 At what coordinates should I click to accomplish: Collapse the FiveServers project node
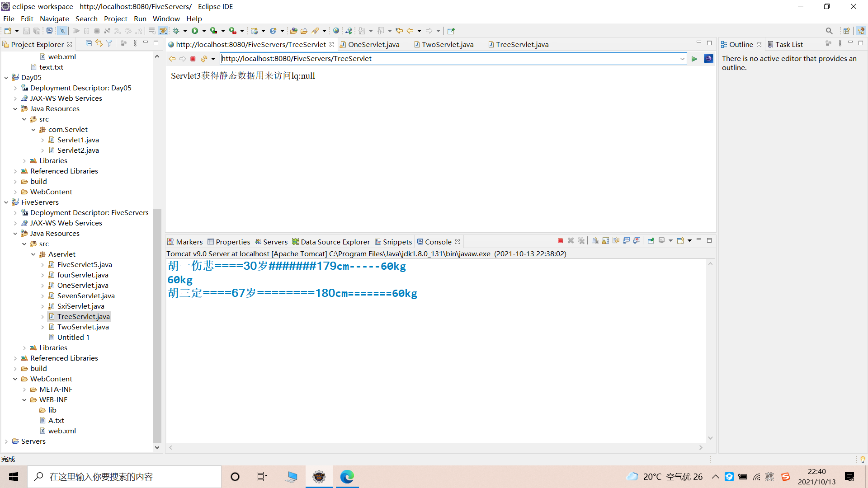tap(6, 202)
